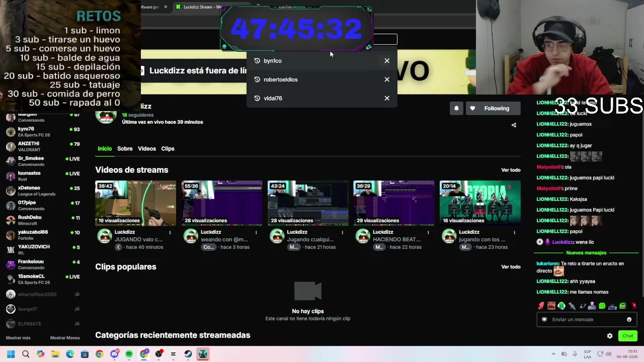Open the 55:36 stream video thumbnail

222,203
